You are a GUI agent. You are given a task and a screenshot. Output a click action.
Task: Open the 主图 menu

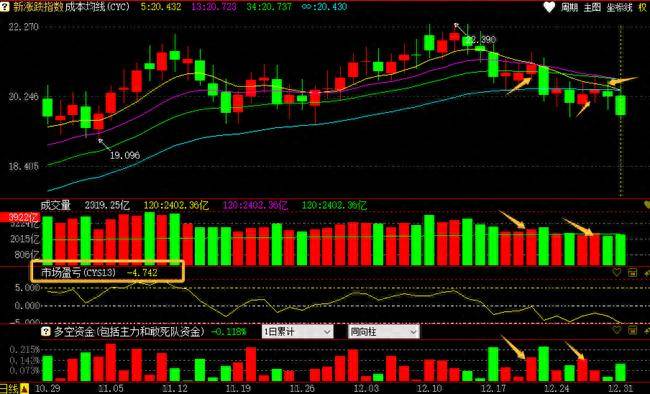point(592,7)
